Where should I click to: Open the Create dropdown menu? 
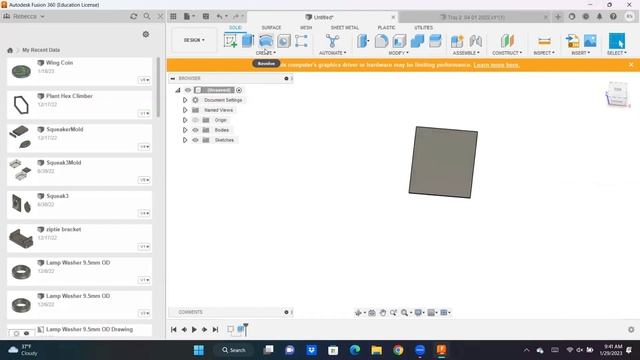tap(266, 53)
